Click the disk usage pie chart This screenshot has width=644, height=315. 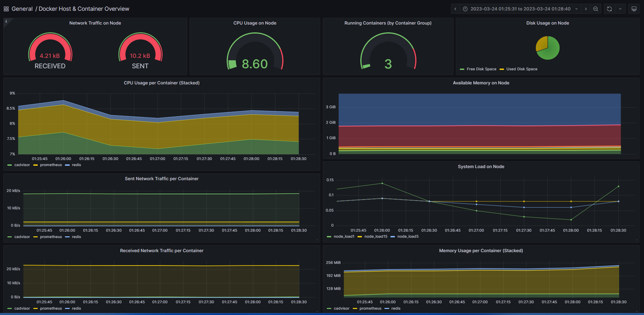pos(548,48)
